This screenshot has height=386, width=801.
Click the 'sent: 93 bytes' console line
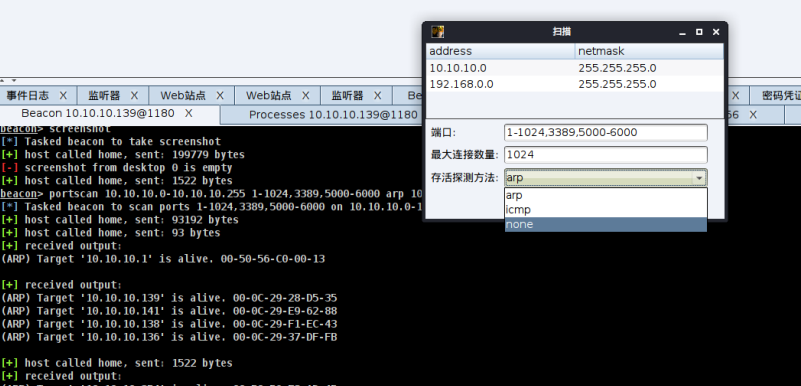pos(110,233)
